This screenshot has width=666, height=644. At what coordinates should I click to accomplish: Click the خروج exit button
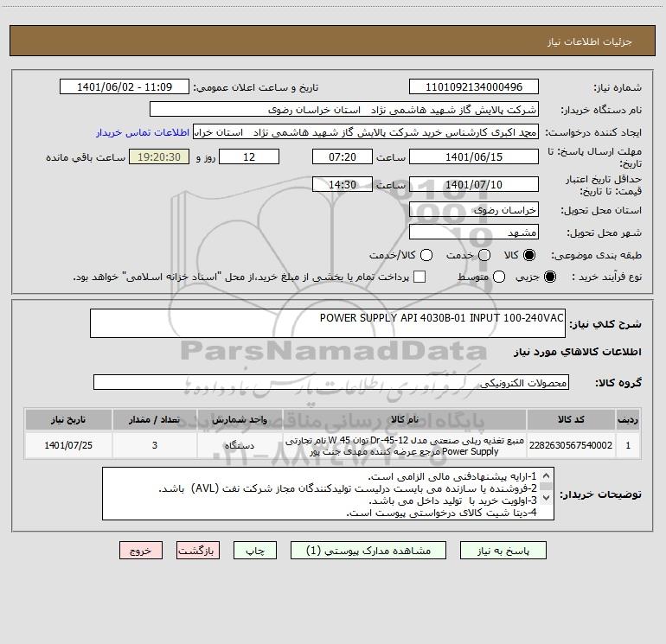tap(141, 551)
